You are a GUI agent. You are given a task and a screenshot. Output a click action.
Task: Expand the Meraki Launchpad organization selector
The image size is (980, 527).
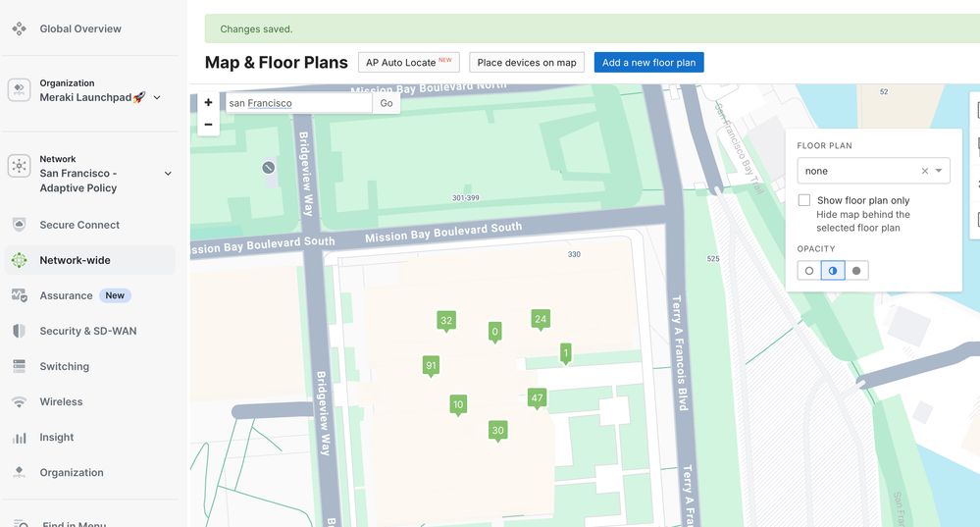(157, 97)
